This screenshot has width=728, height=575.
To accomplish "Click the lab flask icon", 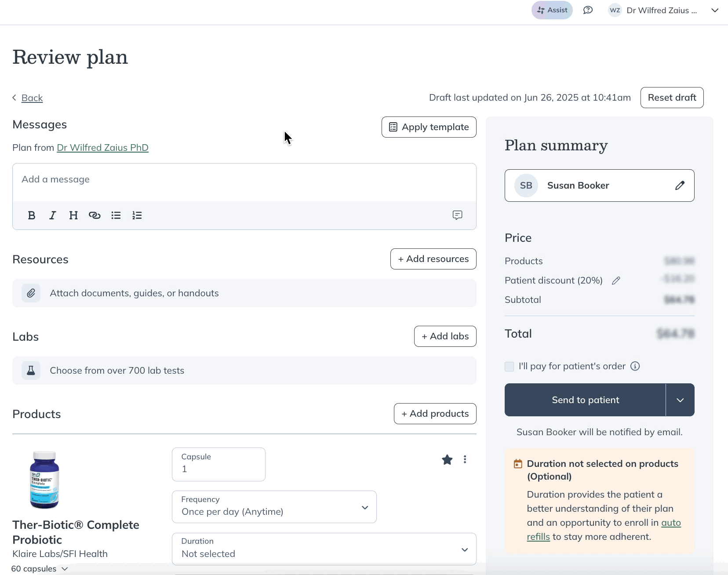I will click(31, 371).
